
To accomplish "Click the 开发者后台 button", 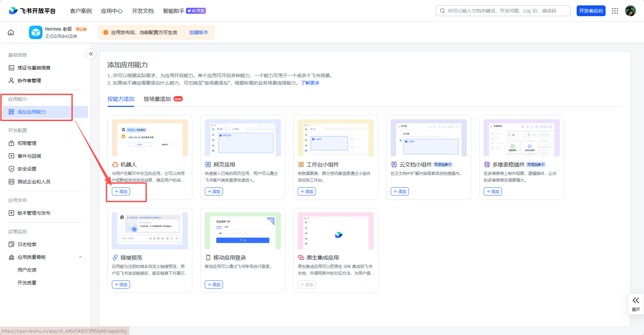I will [591, 11].
